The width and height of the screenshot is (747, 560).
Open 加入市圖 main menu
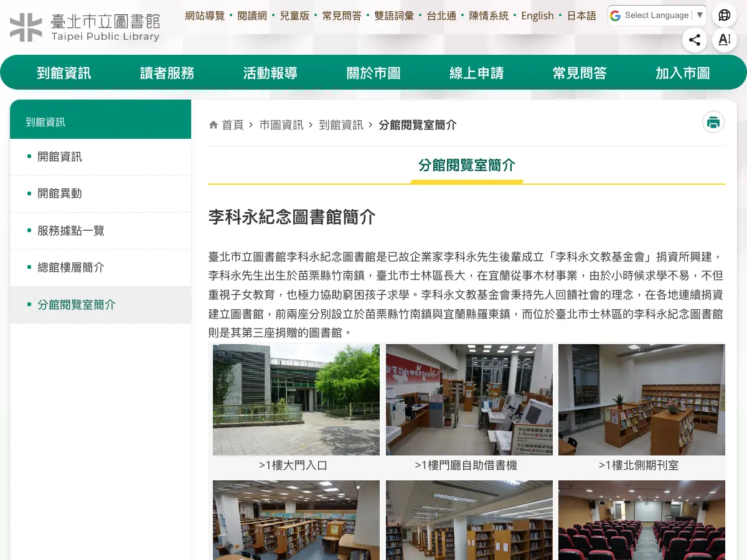(x=683, y=73)
